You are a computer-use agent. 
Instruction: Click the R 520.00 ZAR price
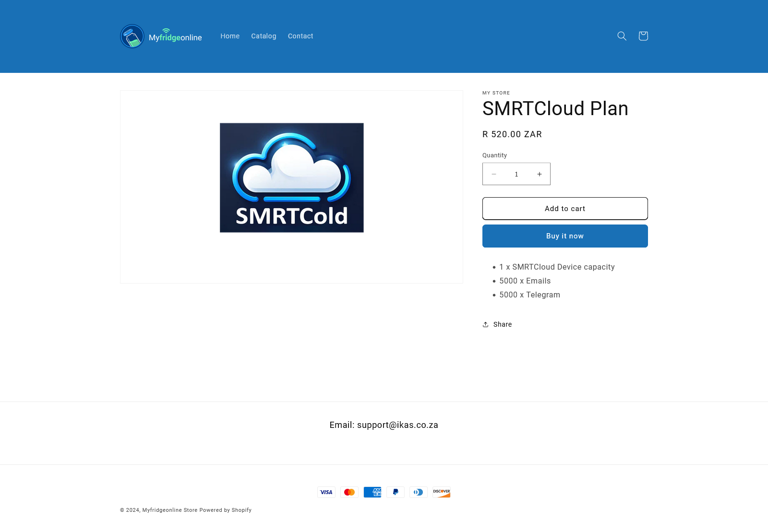point(512,134)
